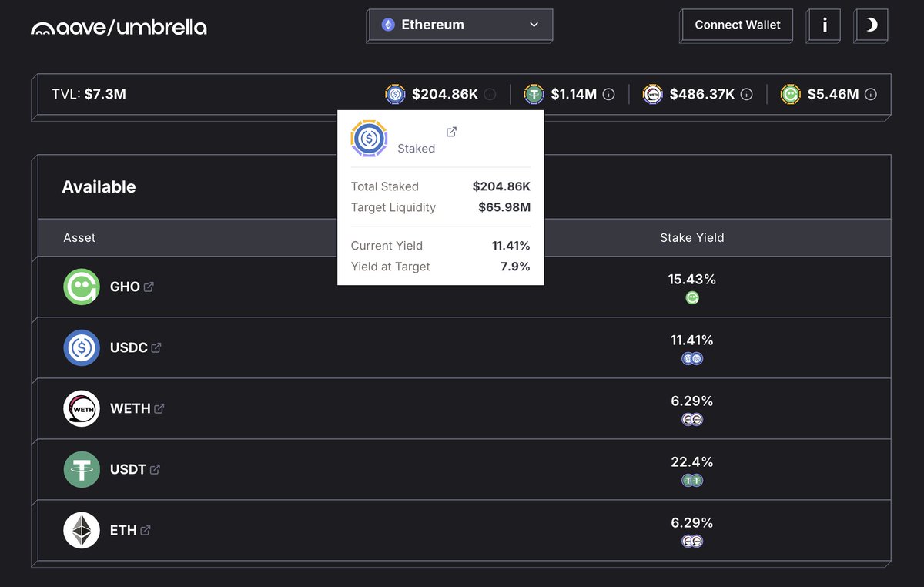Open the info 'i' button

pos(825,25)
